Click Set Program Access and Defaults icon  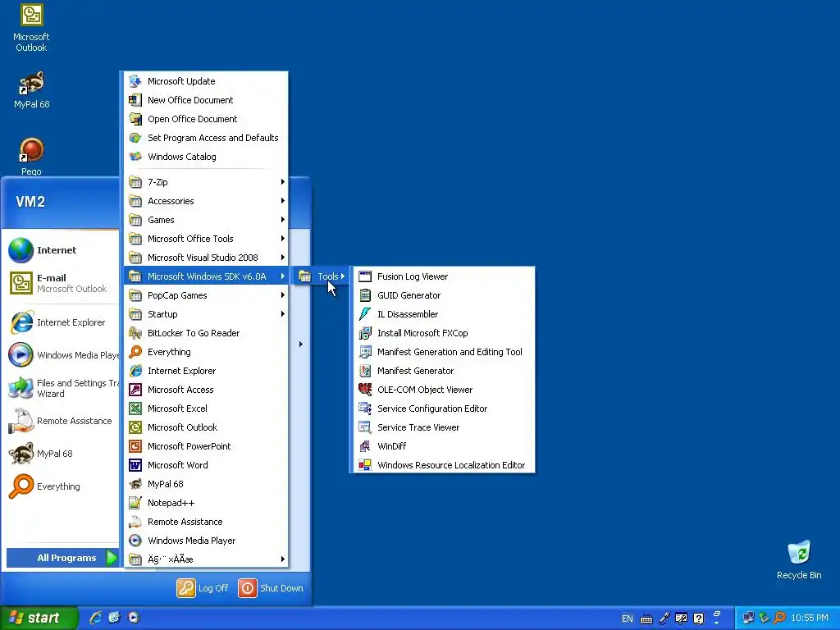(x=135, y=138)
